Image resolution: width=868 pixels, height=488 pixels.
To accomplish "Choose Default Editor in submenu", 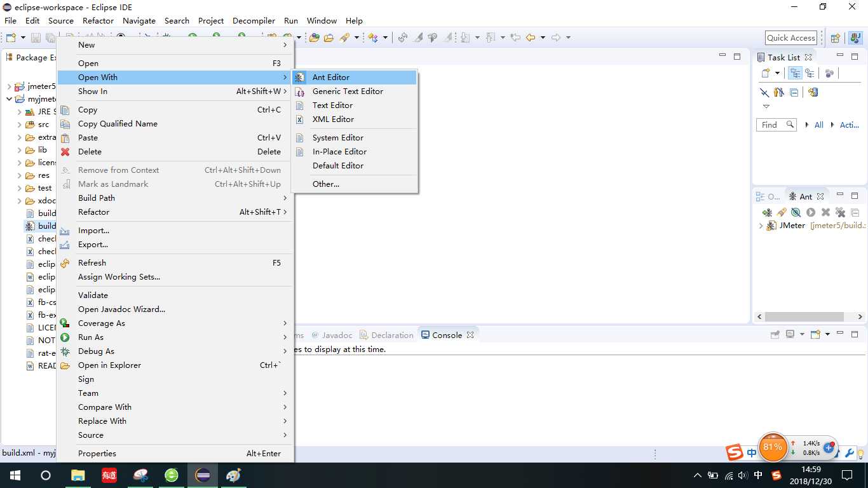I will (354, 165).
